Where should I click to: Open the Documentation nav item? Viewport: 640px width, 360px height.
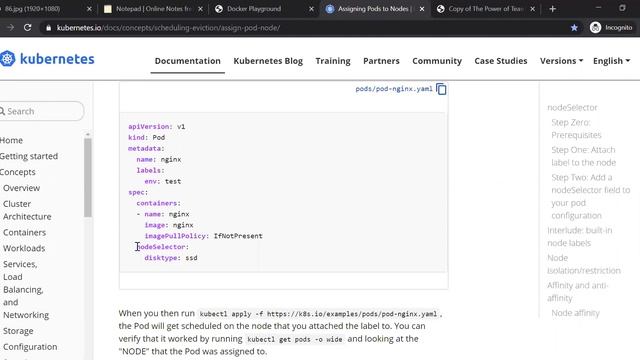(x=187, y=61)
